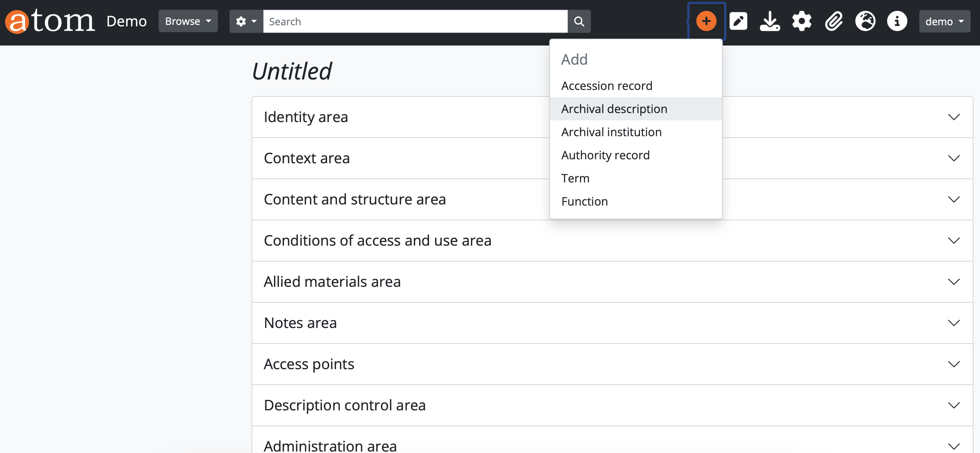Select Accession record menu entry

pyautogui.click(x=606, y=86)
